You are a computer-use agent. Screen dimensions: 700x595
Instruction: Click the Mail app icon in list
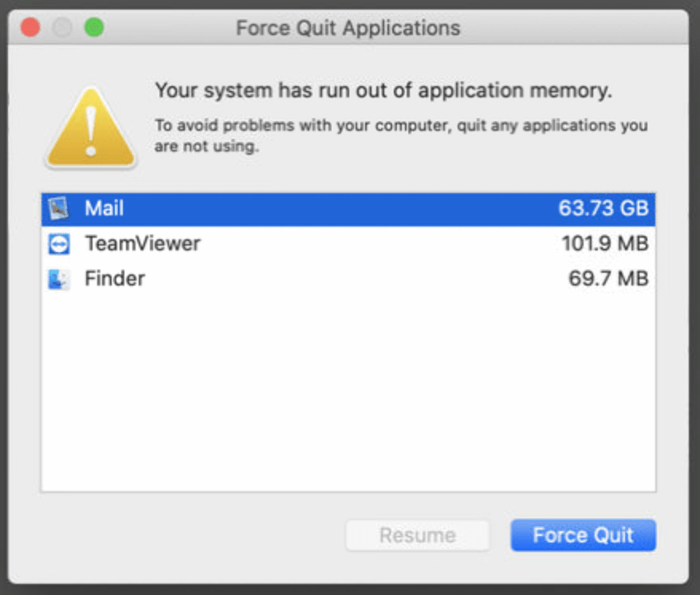click(x=59, y=209)
